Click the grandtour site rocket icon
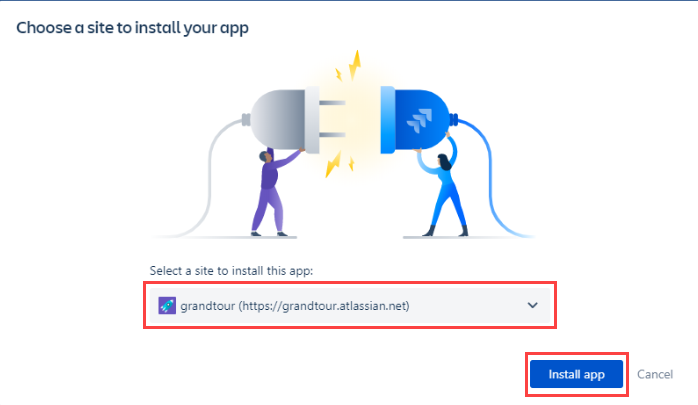 point(167,306)
